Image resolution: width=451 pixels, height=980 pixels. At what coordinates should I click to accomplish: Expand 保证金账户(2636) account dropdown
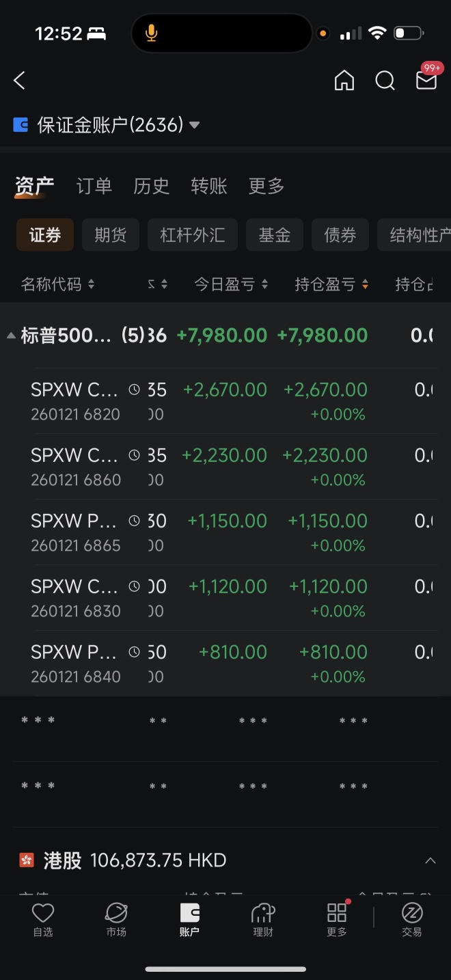click(107, 125)
